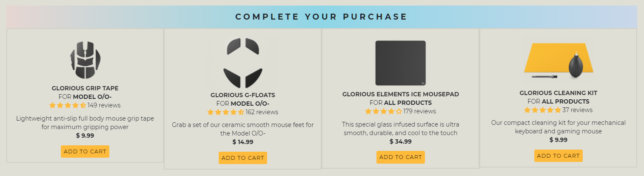Click the star rating under Grip Tape
644x176 pixels.
click(68, 105)
